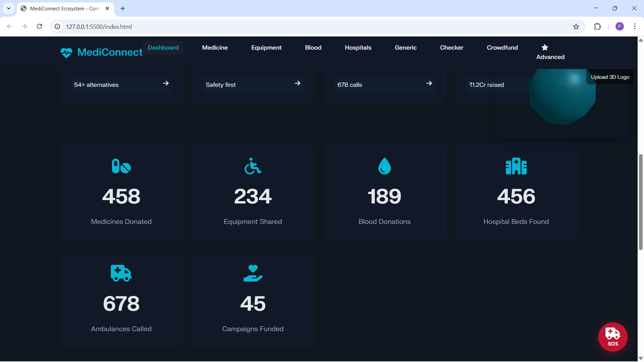
Task: Click the Upload 3D Logo button
Action: (610, 77)
